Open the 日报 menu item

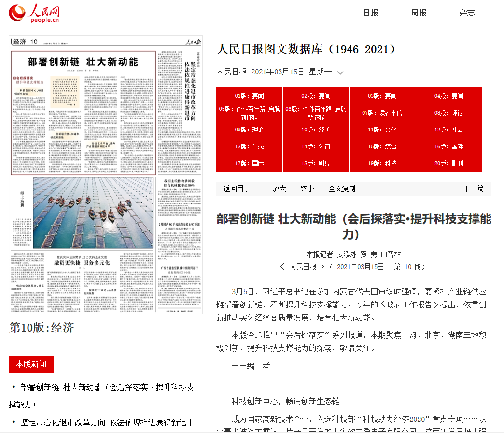point(371,13)
